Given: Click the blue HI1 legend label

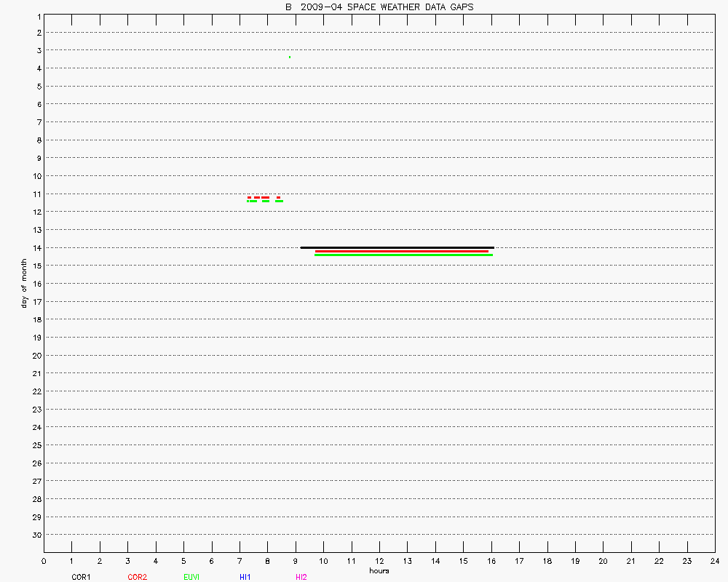Looking at the screenshot, I should [245, 577].
